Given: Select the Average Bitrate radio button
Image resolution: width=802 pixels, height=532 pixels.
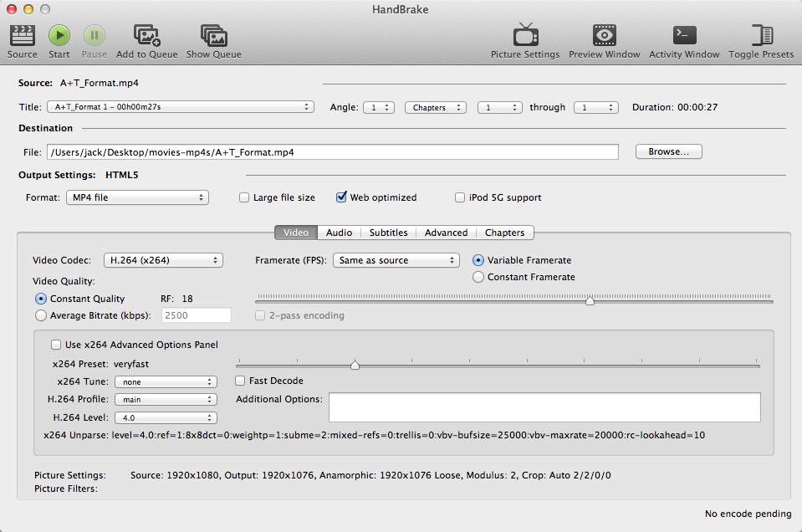Looking at the screenshot, I should (x=41, y=316).
